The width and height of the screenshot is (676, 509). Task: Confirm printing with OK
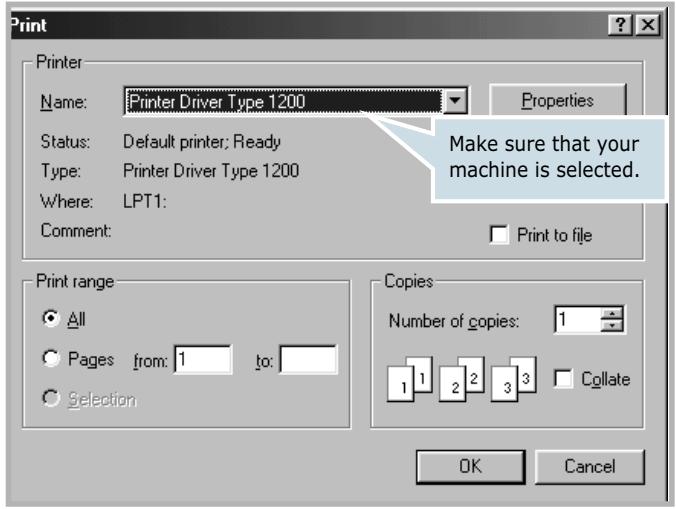[x=470, y=467]
